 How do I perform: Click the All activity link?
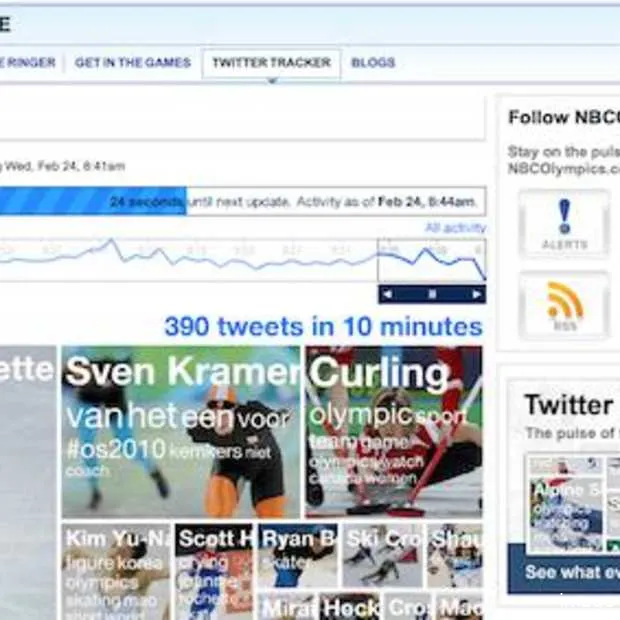(455, 228)
